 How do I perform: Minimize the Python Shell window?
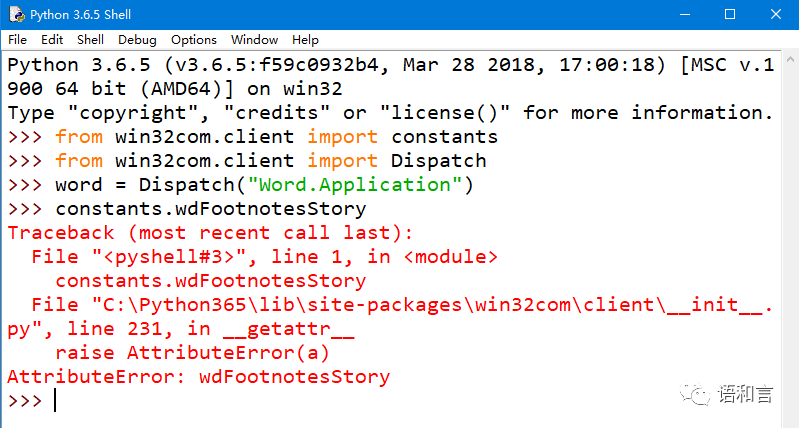click(685, 15)
